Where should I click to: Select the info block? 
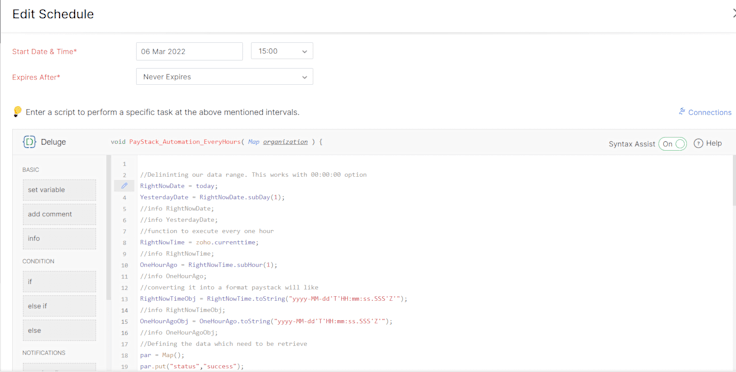(59, 239)
